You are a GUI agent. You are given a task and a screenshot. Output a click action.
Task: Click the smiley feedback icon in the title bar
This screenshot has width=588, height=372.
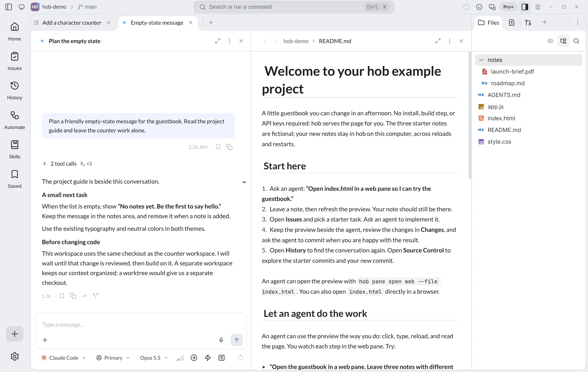point(479,7)
